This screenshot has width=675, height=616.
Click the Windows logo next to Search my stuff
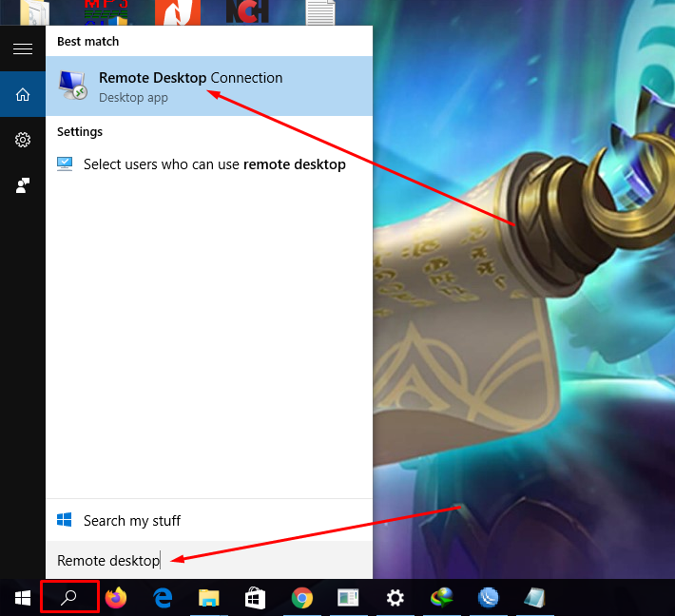click(64, 520)
